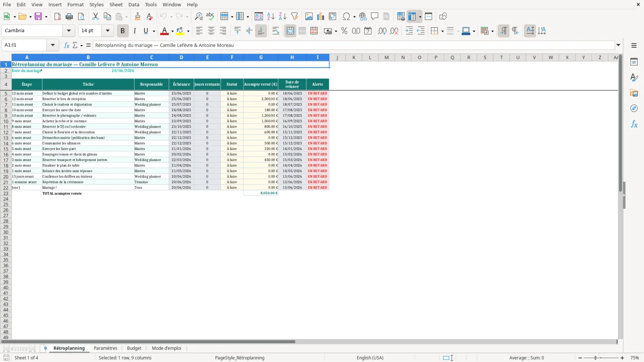Click the Copy icon
Screen dimensions: 644x362
pyautogui.click(x=107, y=16)
